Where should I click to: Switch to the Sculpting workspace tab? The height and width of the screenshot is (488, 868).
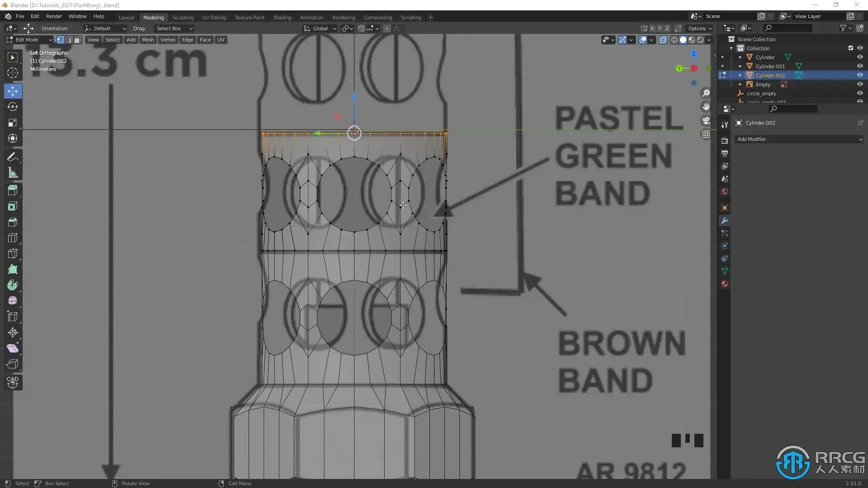point(183,17)
